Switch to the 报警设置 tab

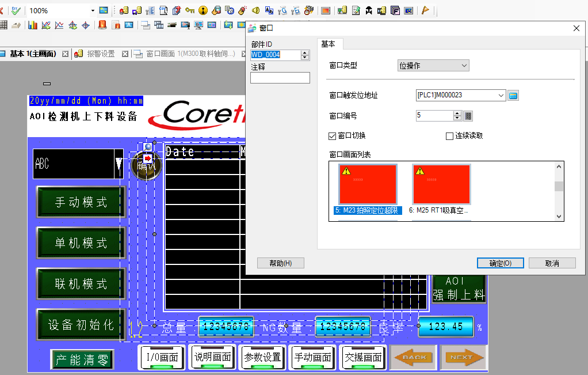[x=100, y=54]
